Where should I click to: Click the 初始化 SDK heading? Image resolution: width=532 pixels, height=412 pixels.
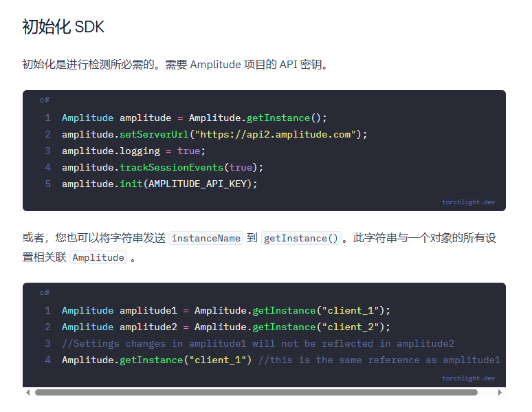coord(63,27)
